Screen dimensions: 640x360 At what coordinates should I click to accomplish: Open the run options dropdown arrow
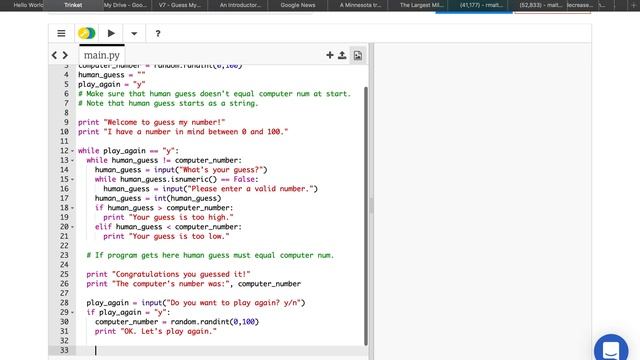tap(134, 34)
